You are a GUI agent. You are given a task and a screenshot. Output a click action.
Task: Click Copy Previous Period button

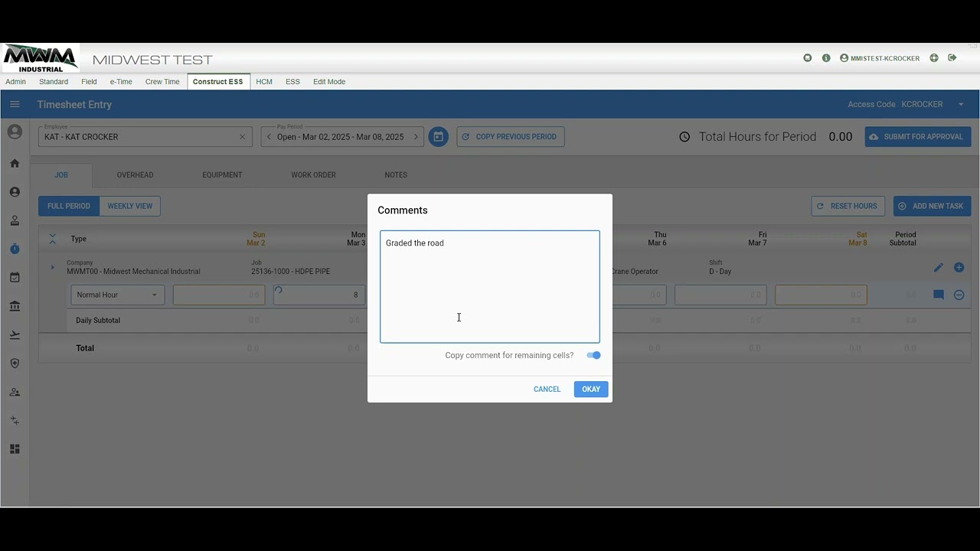511,137
